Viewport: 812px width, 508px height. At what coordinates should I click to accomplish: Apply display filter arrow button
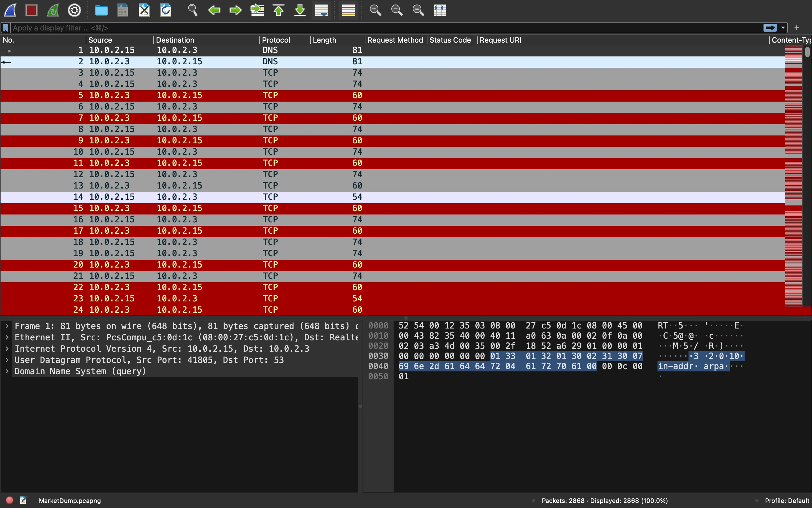pyautogui.click(x=770, y=28)
